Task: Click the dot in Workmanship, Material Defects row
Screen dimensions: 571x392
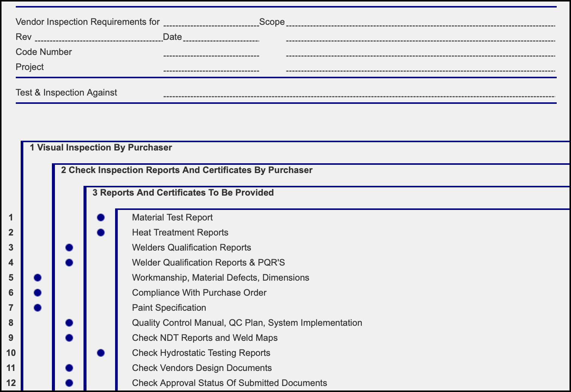Action: [37, 278]
